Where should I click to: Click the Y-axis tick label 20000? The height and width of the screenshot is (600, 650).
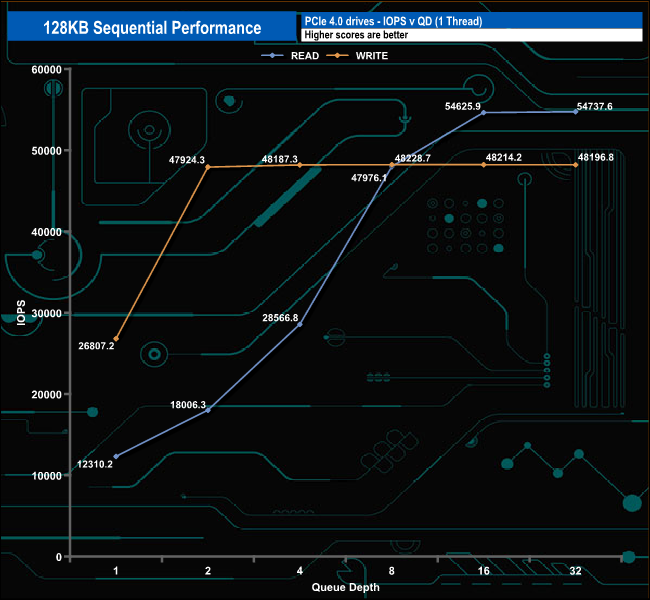46,395
